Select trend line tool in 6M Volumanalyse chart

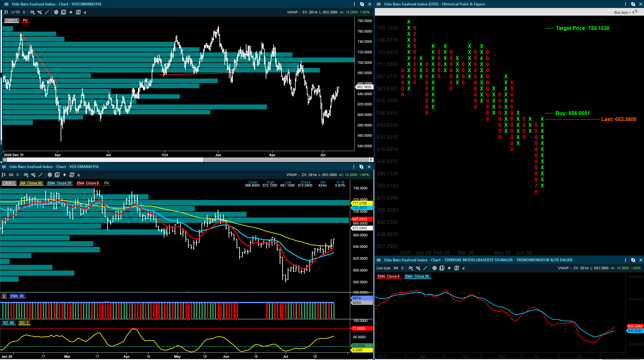pyautogui.click(x=41, y=175)
